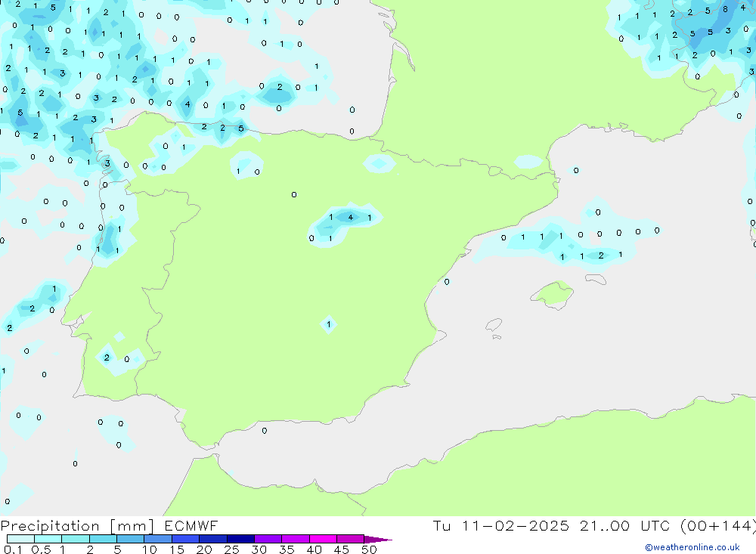Select the legend swatch between 2 and 5
The image size is (756, 554).
point(103,539)
